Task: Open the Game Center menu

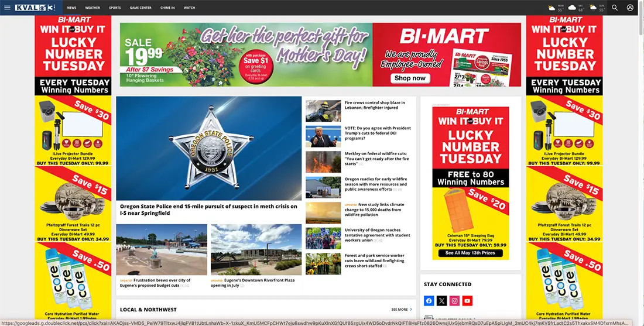Action: point(141,8)
